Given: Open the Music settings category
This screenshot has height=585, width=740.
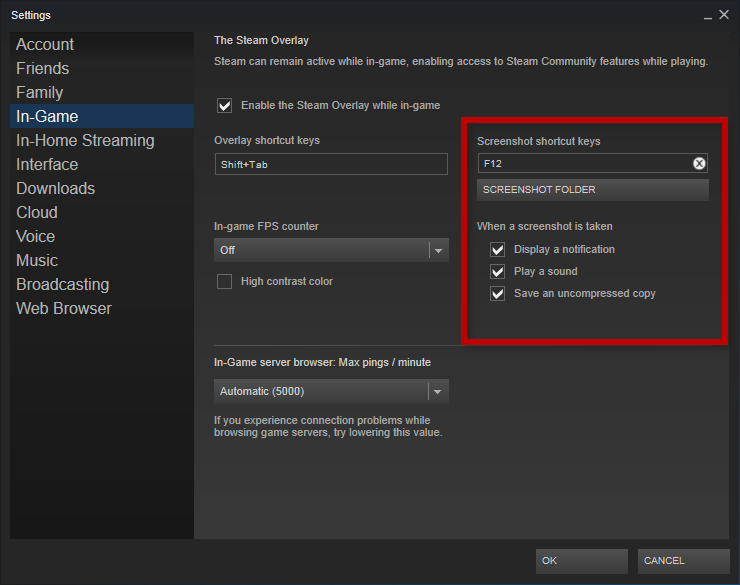Looking at the screenshot, I should (x=102, y=260).
